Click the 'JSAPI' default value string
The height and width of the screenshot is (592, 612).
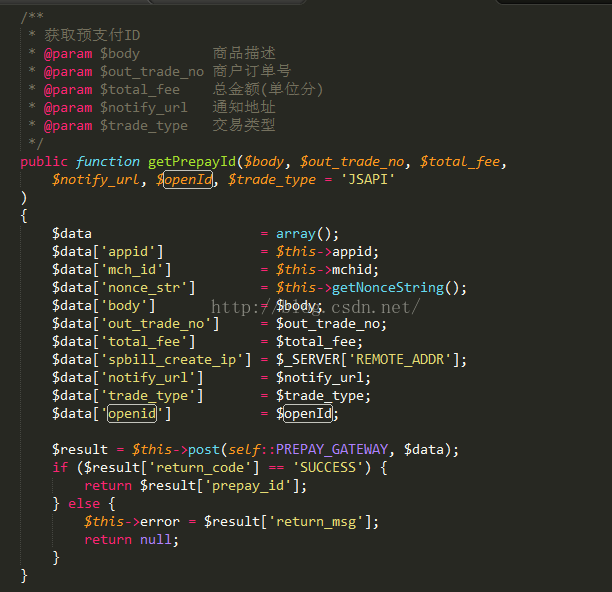[x=367, y=179]
